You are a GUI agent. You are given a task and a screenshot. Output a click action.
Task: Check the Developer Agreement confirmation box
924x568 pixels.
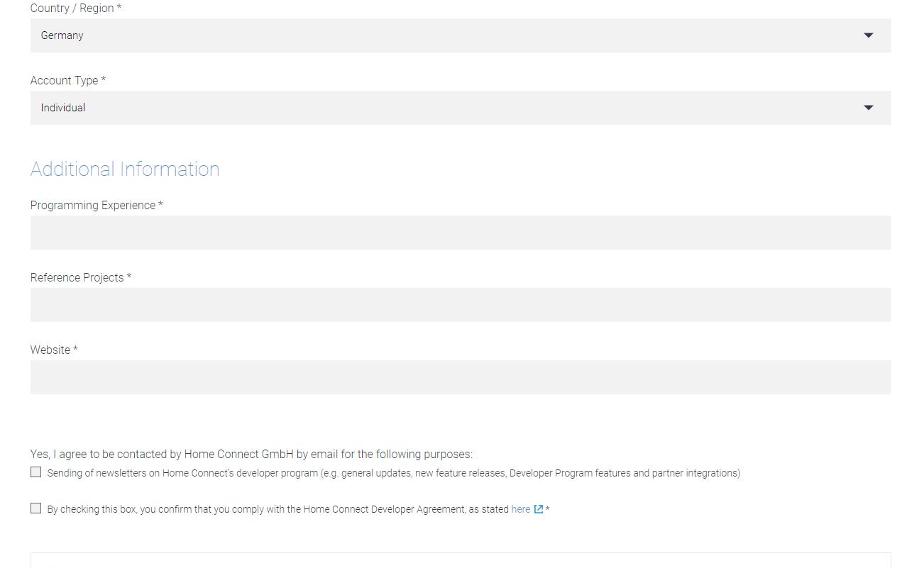coord(36,508)
